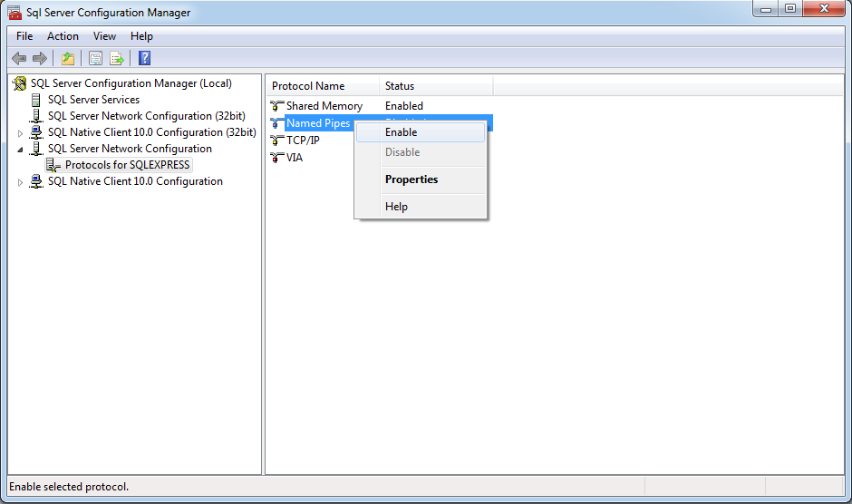852x504 pixels.
Task: Click the Properties toolbar icon
Action: (96, 58)
